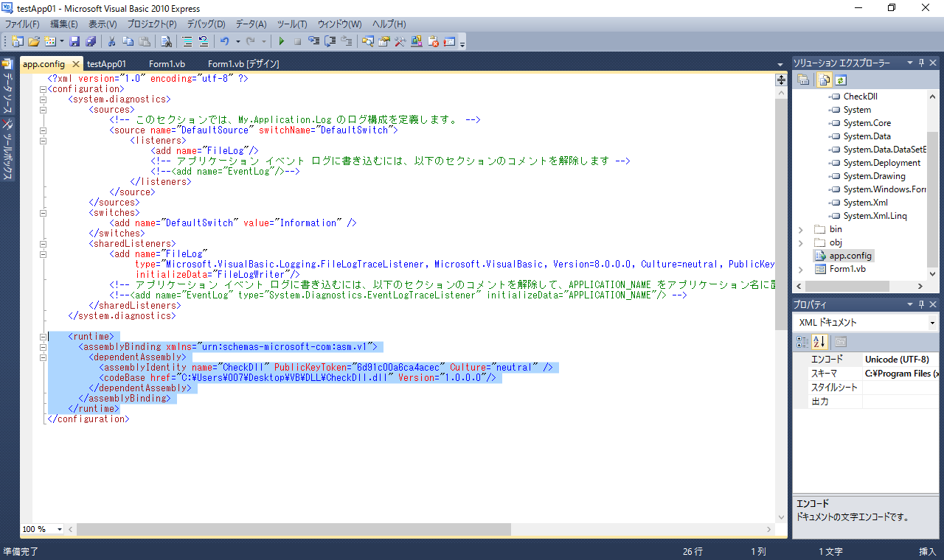Select app.config in Solution Explorer
The image size is (944, 560).
tap(850, 256)
